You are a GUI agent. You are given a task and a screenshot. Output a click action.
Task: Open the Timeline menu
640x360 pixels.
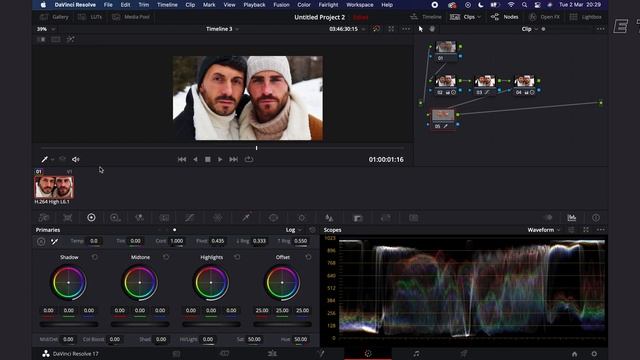[x=167, y=5]
